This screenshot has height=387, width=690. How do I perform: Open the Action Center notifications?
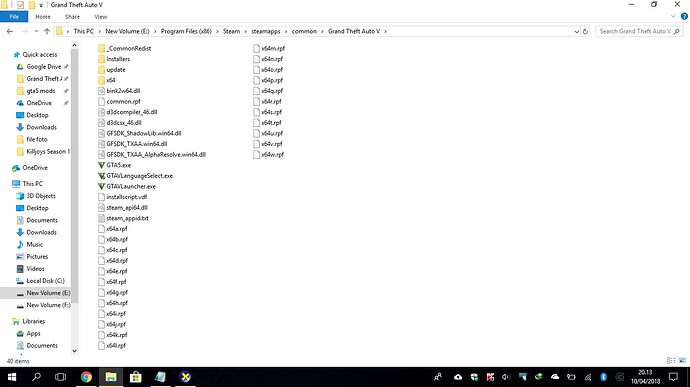coord(673,377)
